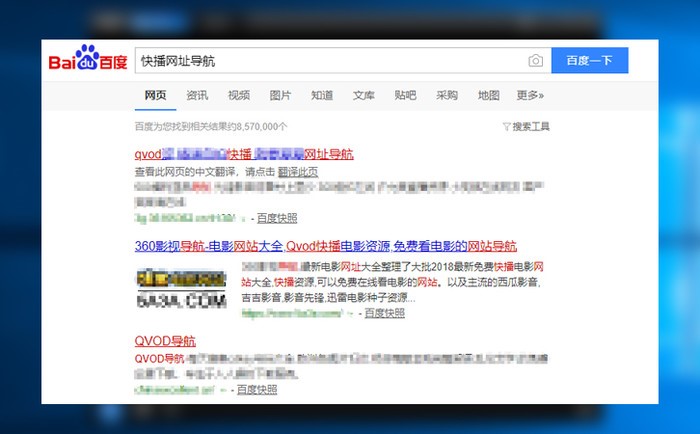
Task: Open image search camera icon
Action: 536,61
